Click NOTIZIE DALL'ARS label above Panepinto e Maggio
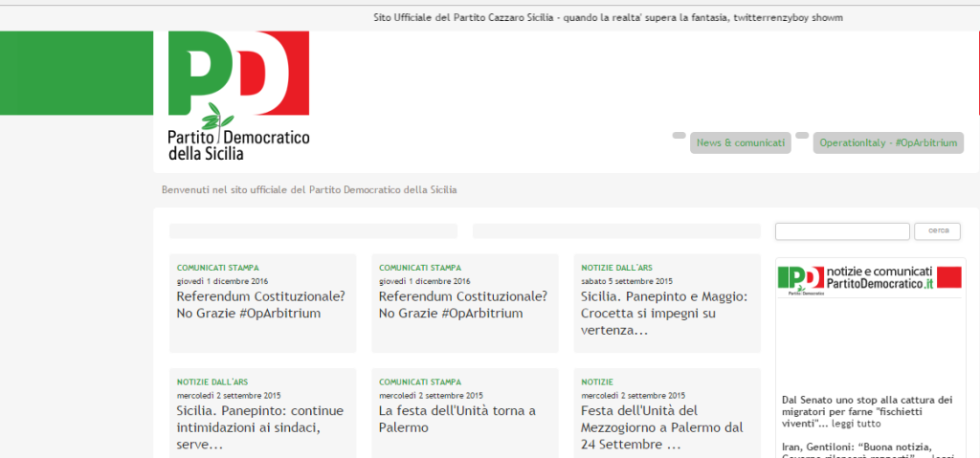The height and width of the screenshot is (458, 980). click(616, 268)
